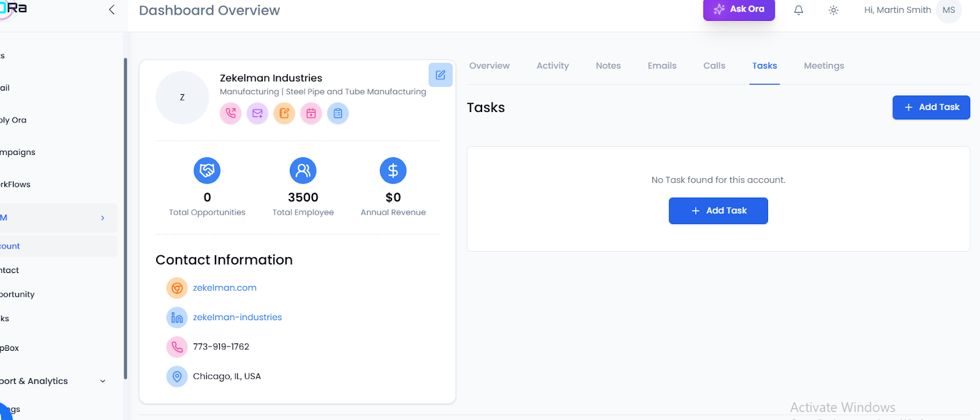Switch to the Meetings tab

click(x=824, y=66)
